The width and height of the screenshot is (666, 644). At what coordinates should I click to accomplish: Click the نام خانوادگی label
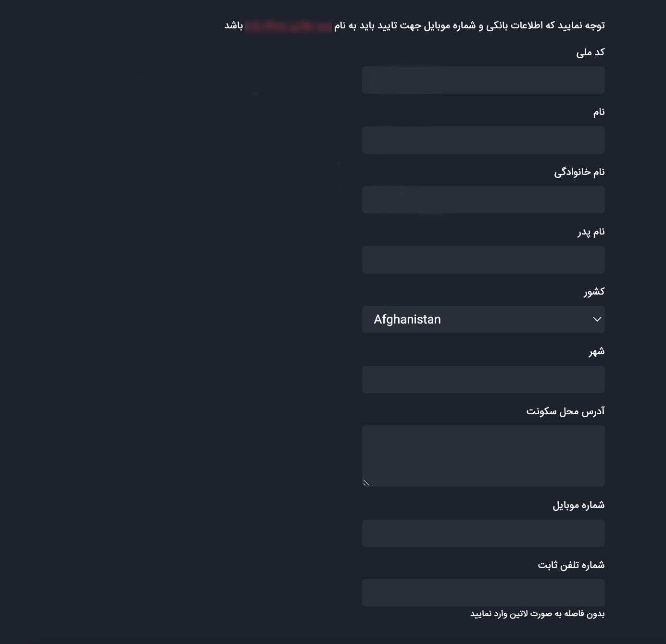(x=579, y=172)
